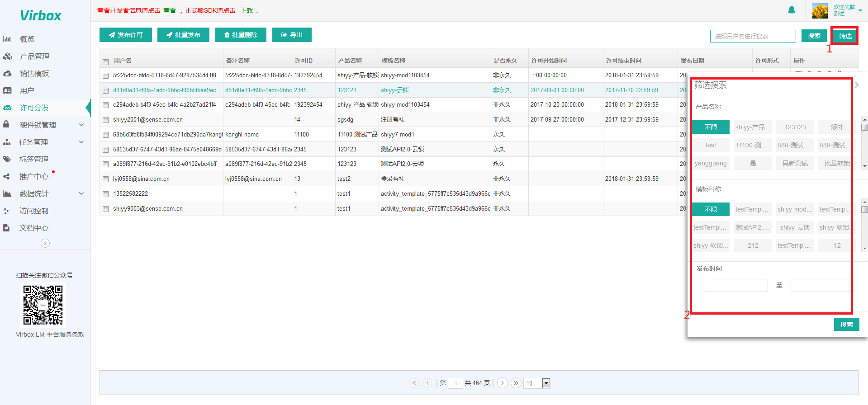Select the checkbox for 13522582222

tap(105, 194)
